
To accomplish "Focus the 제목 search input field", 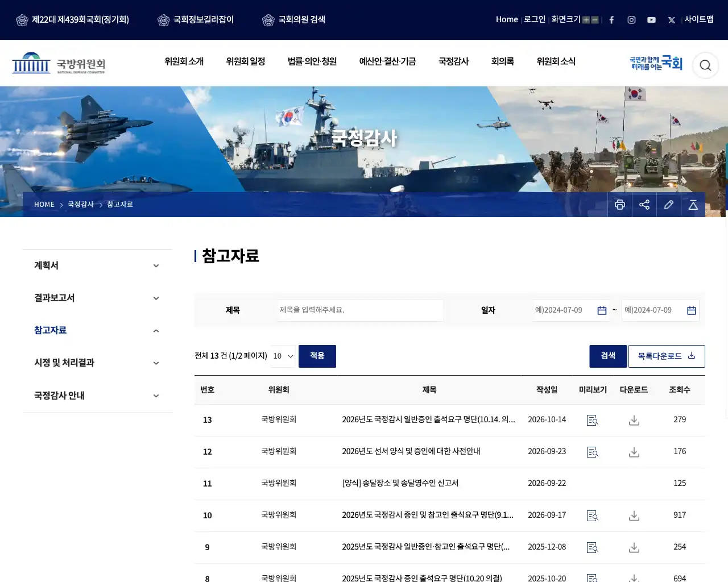I will pos(361,310).
